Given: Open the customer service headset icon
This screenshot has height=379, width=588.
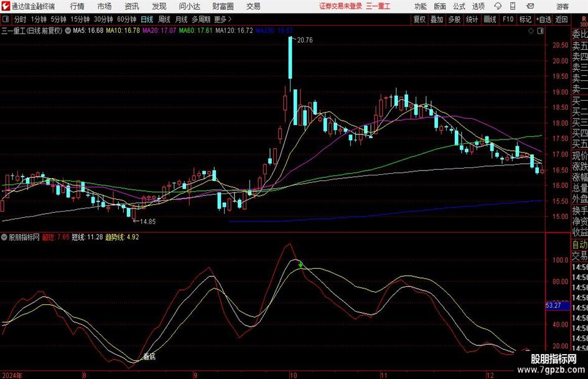Looking at the screenshot, I should click(498, 6).
